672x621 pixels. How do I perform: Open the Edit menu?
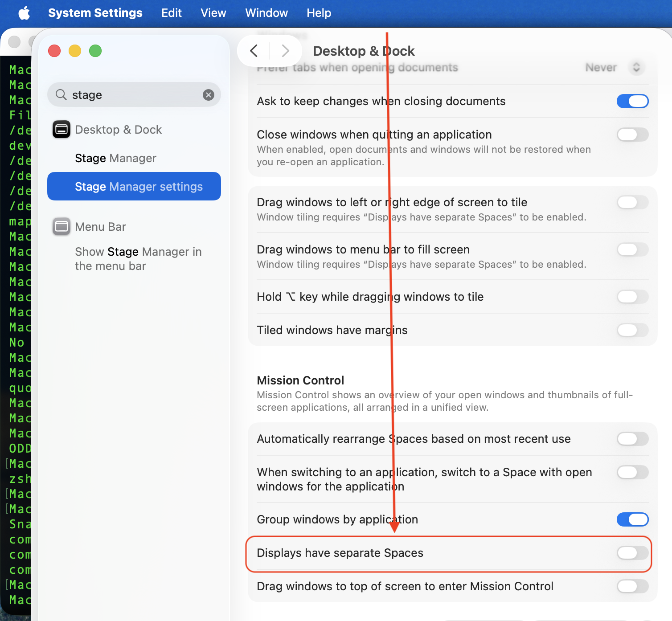coord(172,13)
